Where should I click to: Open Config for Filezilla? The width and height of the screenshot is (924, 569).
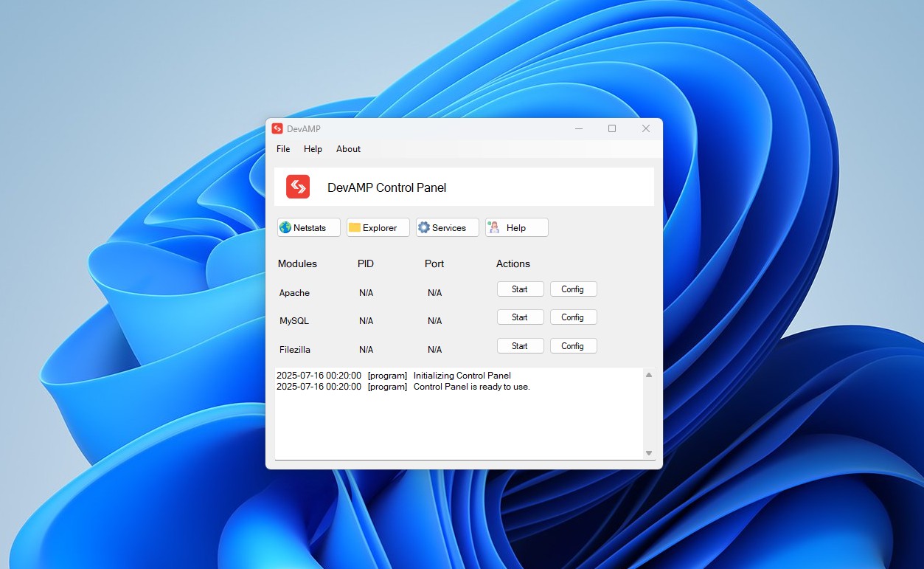coord(573,346)
